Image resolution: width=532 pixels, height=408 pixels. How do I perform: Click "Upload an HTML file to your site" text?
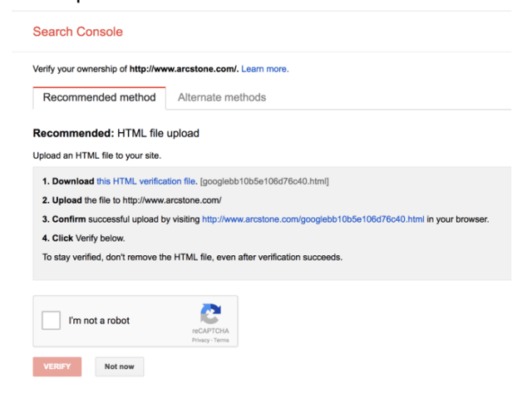[91, 155]
